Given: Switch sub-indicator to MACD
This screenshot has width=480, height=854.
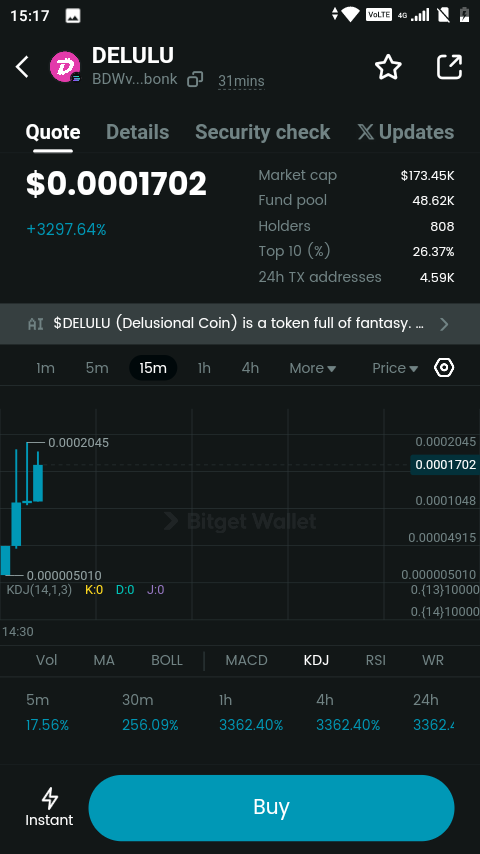Looking at the screenshot, I should pyautogui.click(x=246, y=661).
